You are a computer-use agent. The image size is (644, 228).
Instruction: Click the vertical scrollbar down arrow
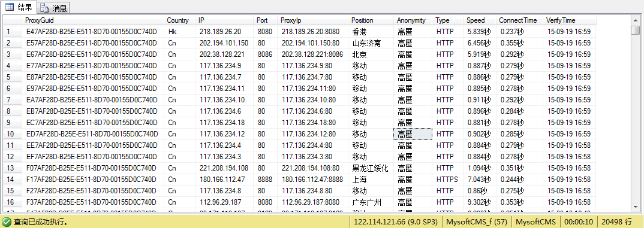[x=636, y=208]
